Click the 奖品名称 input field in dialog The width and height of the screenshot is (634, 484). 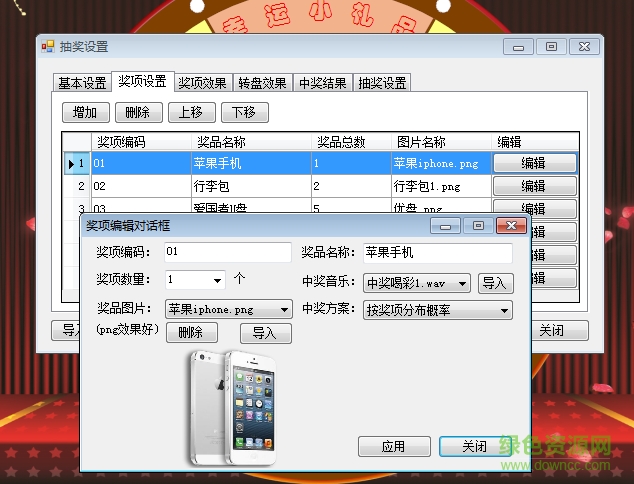438,253
